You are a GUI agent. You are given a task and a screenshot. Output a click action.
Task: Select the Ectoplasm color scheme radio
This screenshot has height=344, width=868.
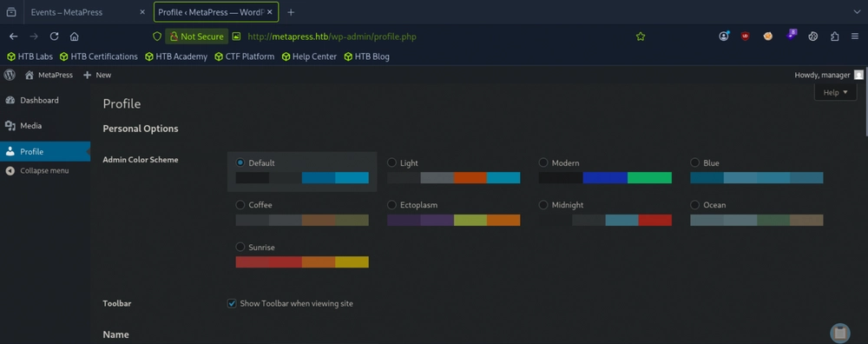392,205
